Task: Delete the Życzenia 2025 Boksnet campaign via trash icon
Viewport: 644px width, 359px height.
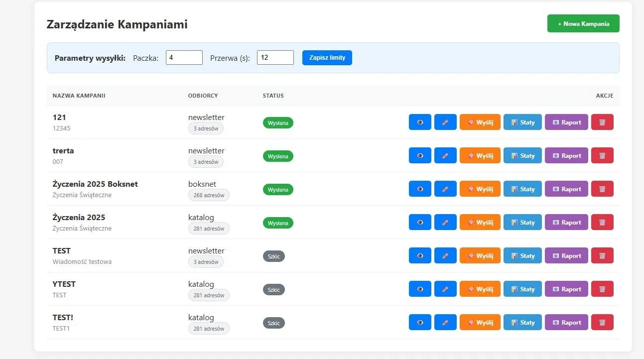Action: click(x=602, y=189)
